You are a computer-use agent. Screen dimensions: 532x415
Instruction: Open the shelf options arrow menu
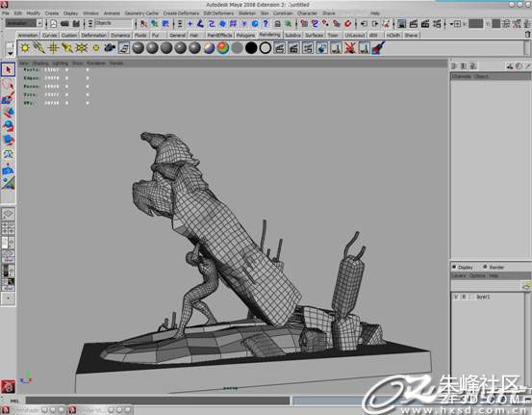tap(10, 53)
